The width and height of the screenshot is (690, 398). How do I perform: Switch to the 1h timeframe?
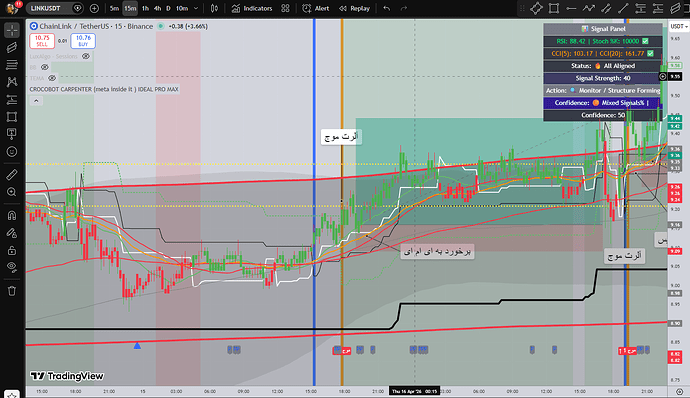pos(145,8)
